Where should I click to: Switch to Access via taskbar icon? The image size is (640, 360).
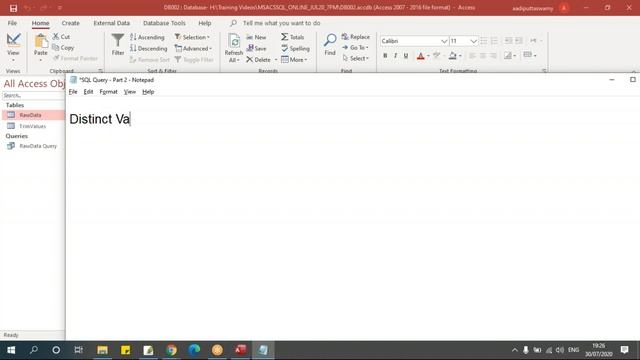coord(240,350)
